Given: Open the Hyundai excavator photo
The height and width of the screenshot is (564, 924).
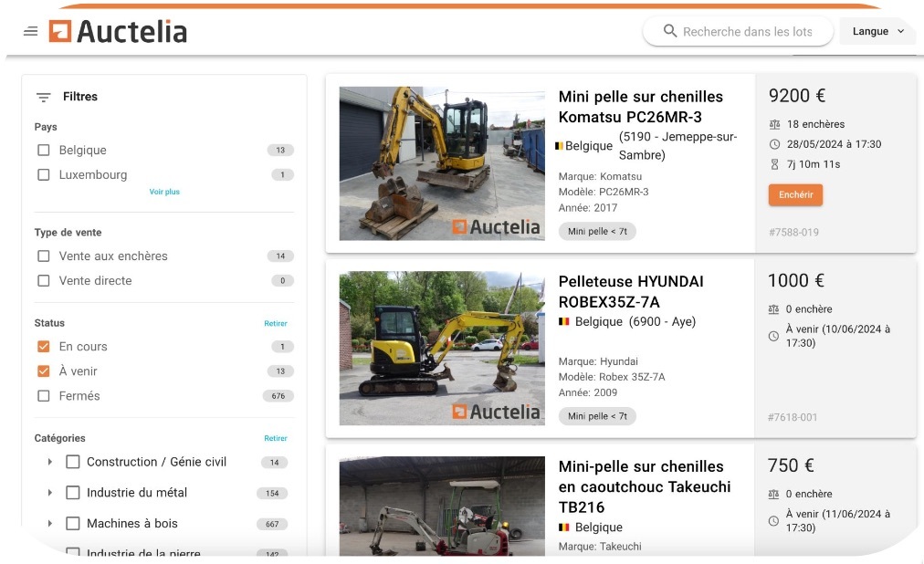Looking at the screenshot, I should click(x=442, y=349).
